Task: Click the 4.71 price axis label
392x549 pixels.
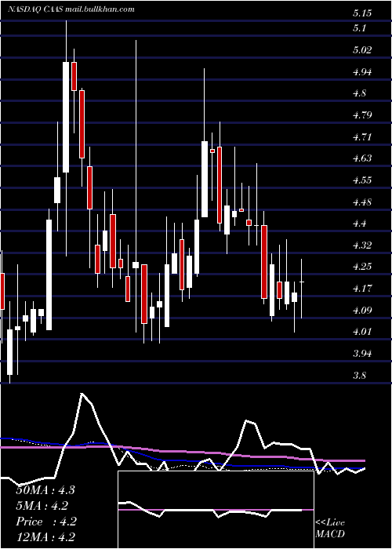Action: (362, 136)
